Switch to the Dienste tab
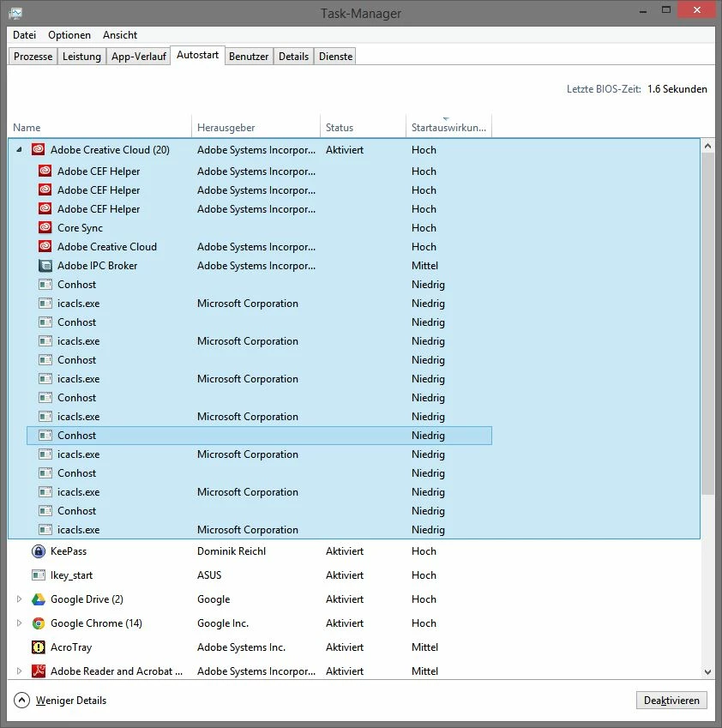This screenshot has height=728, width=722. pyautogui.click(x=335, y=57)
